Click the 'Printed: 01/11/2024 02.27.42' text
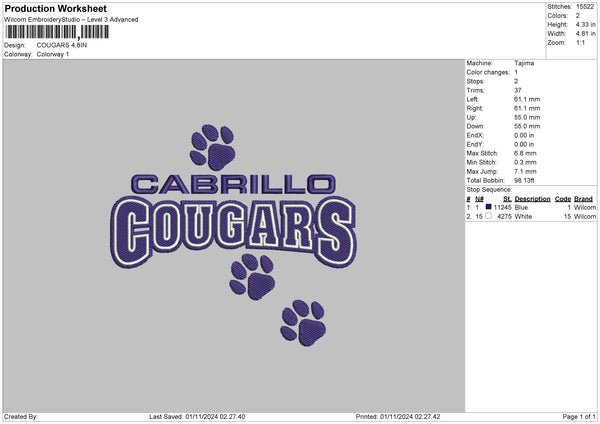Viewport: 600px width, 424px height. (x=398, y=417)
